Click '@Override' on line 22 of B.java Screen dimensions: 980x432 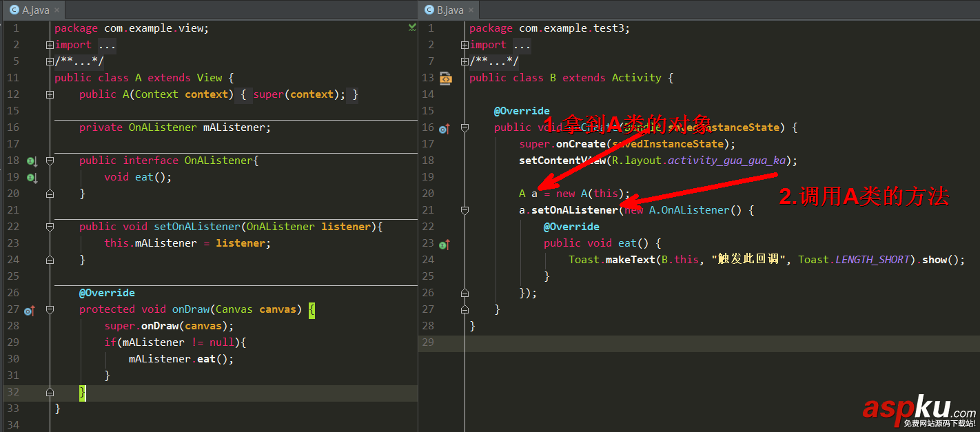point(571,227)
